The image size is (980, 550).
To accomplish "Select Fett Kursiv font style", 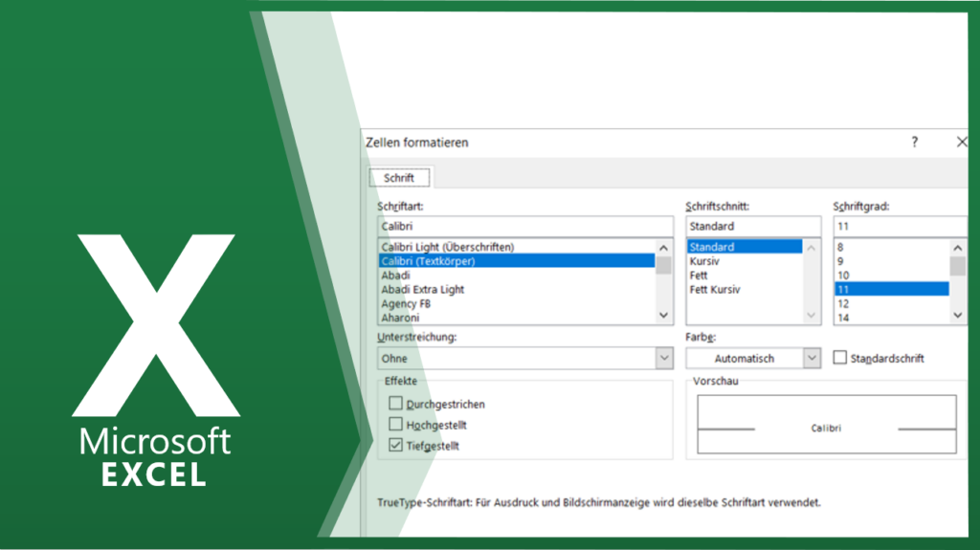I will [x=745, y=290].
